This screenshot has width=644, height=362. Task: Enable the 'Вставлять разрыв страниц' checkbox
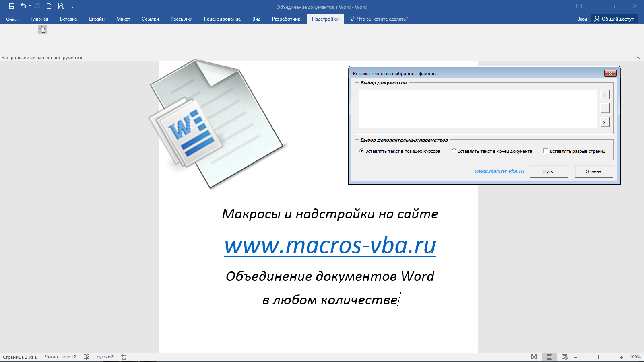tap(545, 151)
